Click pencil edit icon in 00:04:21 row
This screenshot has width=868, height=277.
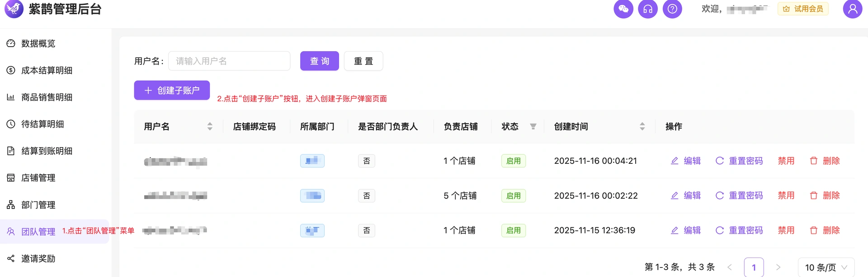[675, 161]
